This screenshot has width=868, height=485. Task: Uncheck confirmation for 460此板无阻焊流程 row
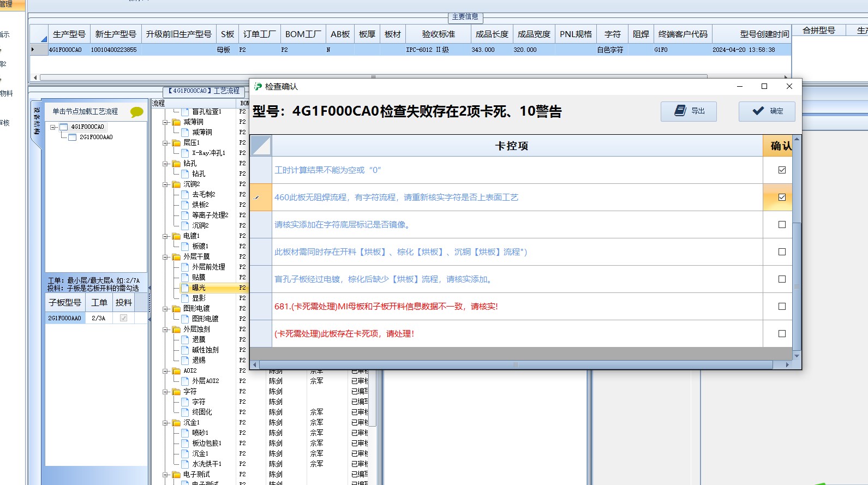(782, 197)
